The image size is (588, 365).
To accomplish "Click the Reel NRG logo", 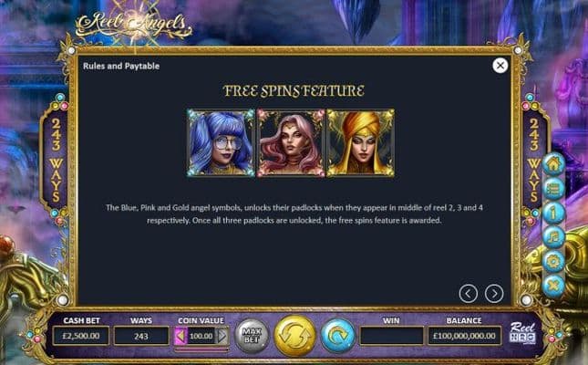I will click(x=522, y=333).
